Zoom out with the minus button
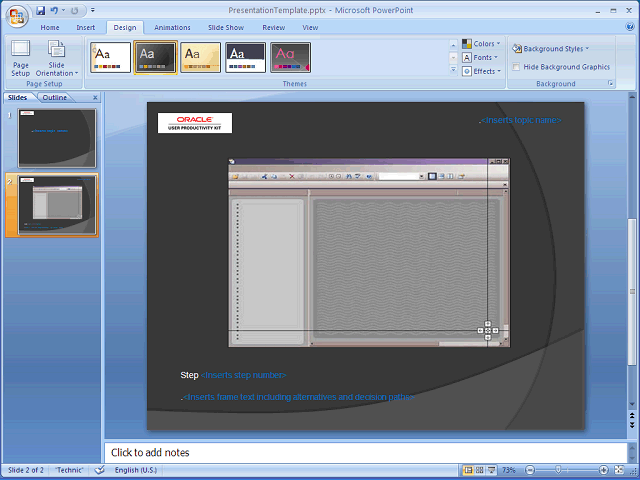 point(529,470)
